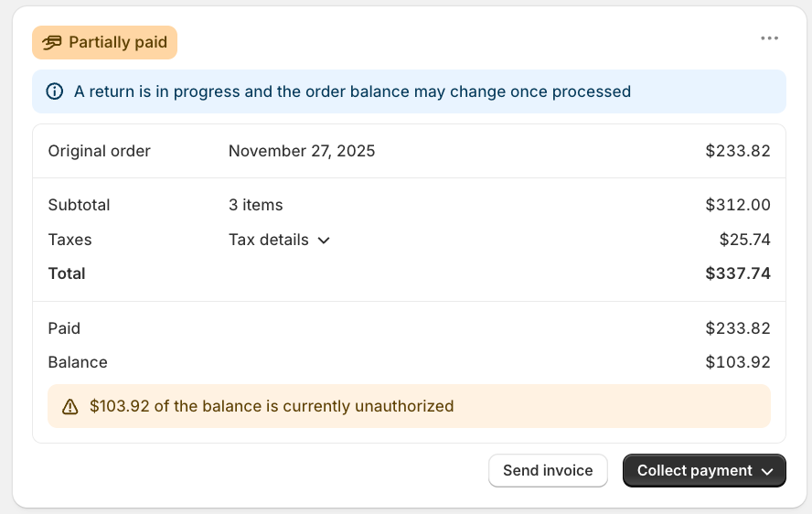Click the $337.74 total amount

click(x=737, y=273)
